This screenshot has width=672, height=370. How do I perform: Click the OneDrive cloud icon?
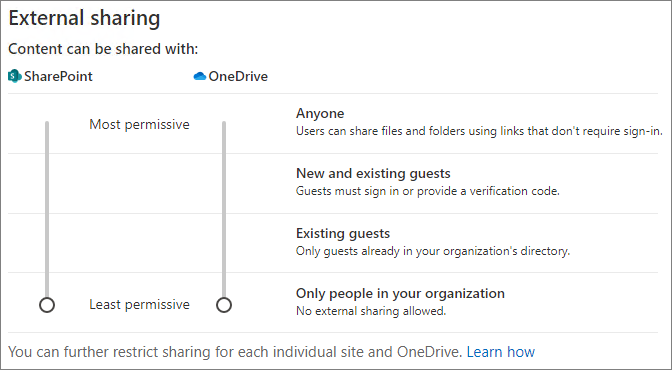click(x=200, y=76)
